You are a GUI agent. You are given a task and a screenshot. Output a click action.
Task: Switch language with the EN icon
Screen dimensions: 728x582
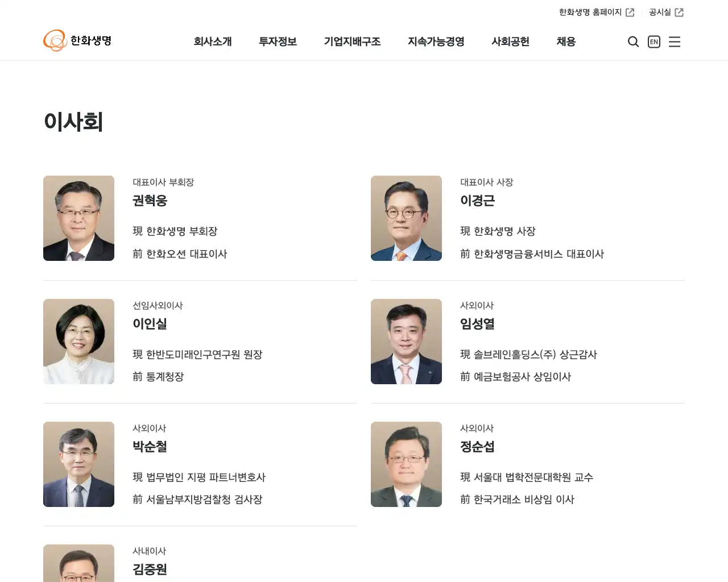pos(654,41)
